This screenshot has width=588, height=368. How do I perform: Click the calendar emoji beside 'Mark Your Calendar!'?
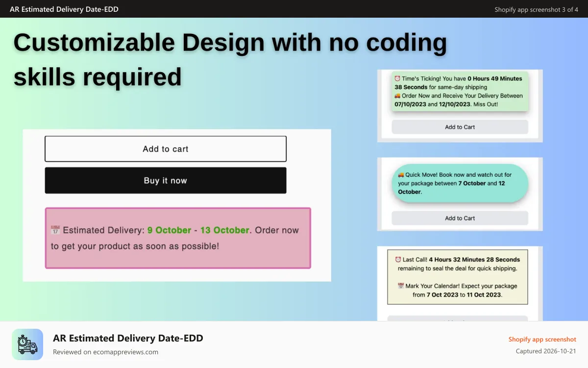(x=401, y=286)
